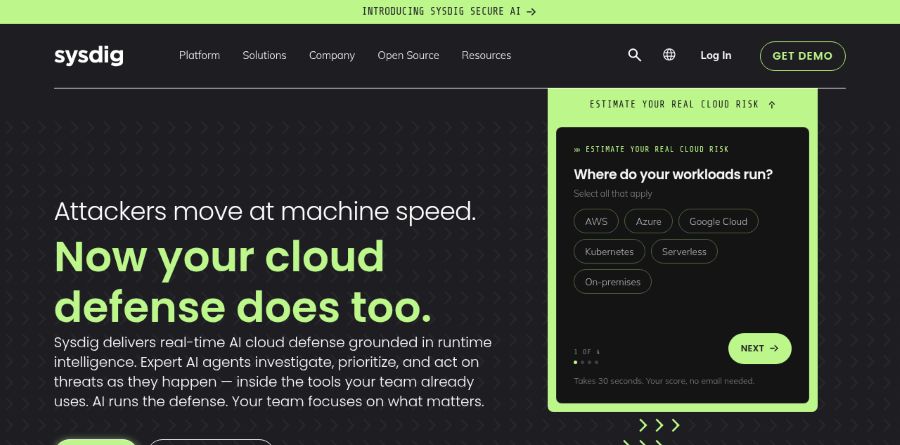Click the Log In link

coord(716,55)
